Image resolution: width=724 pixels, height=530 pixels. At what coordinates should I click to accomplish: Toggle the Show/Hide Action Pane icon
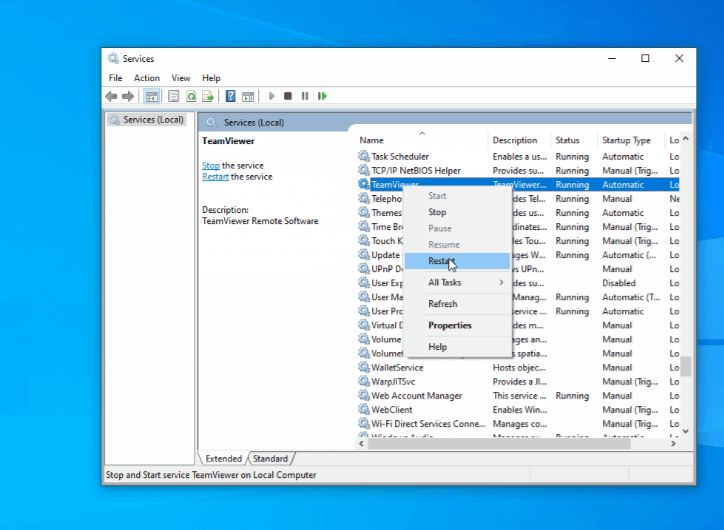pos(248,96)
